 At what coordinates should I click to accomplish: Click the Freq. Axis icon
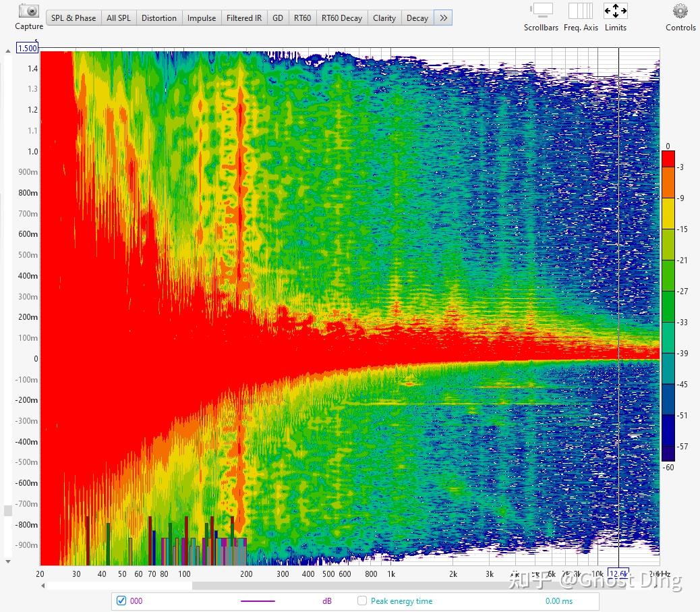(581, 11)
